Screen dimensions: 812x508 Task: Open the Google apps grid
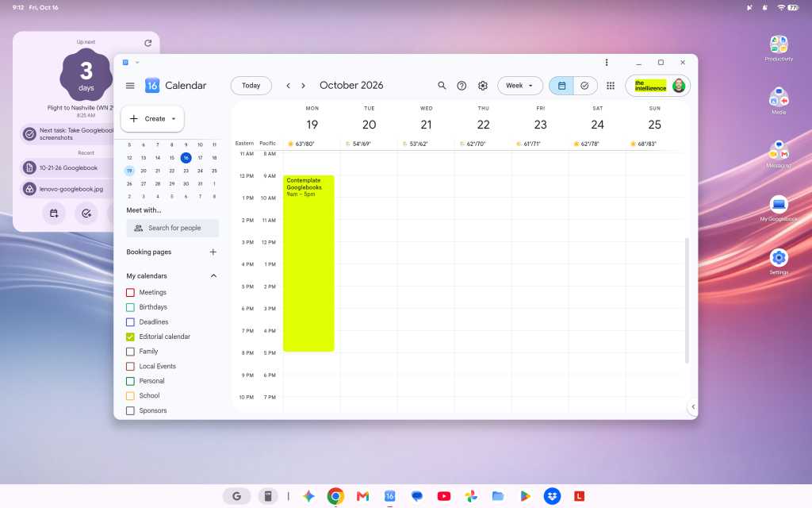coord(611,86)
